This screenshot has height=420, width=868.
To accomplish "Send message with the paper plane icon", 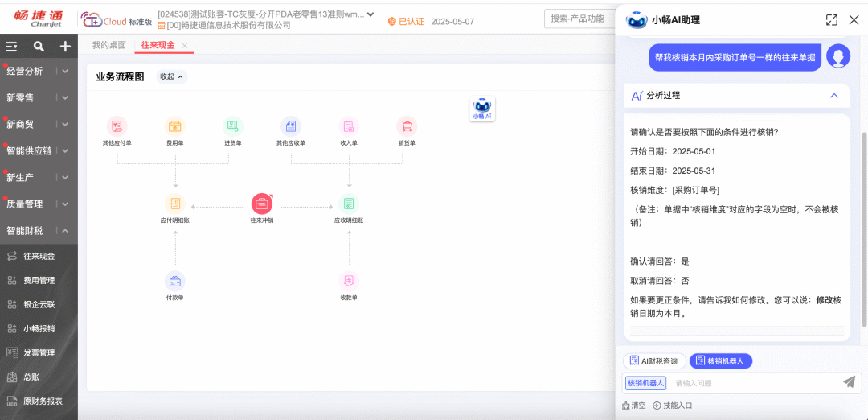I will click(849, 381).
